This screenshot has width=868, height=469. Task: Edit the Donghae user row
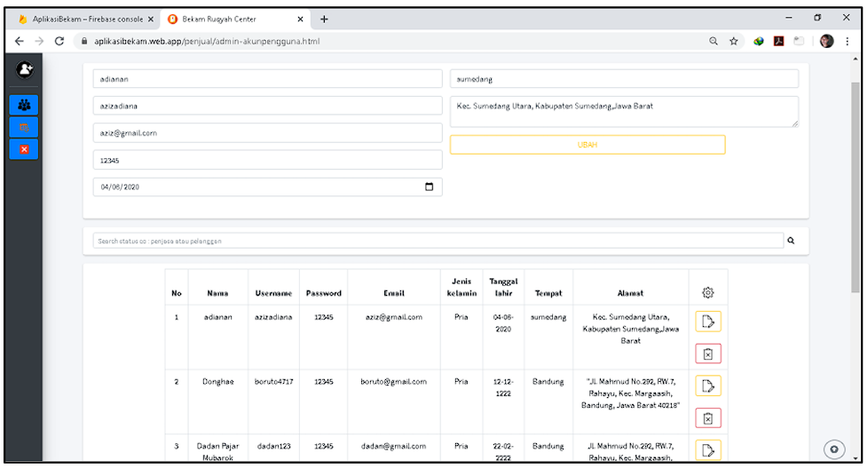(x=707, y=386)
